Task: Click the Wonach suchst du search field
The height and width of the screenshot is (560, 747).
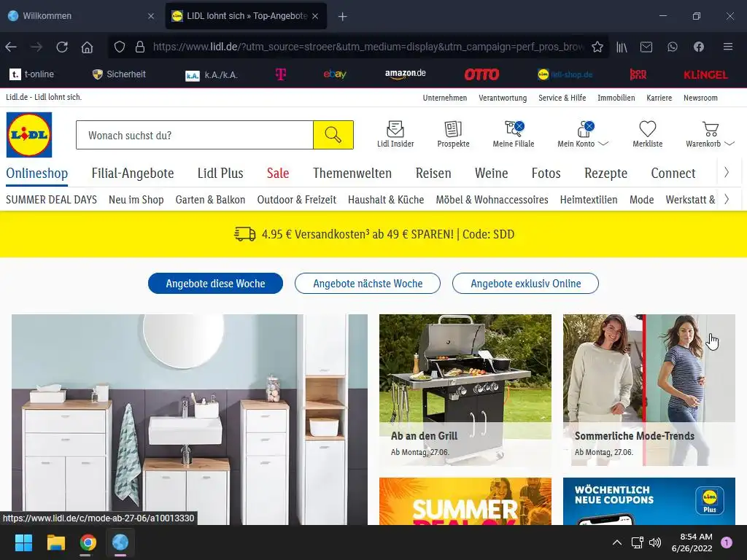Action: click(195, 135)
